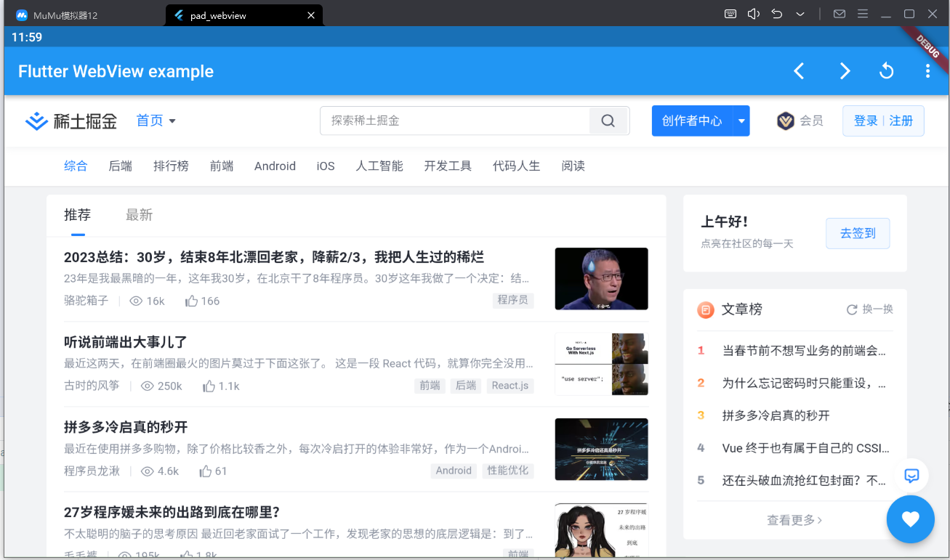Click the views eye icon showing 4.6k

coord(147,471)
